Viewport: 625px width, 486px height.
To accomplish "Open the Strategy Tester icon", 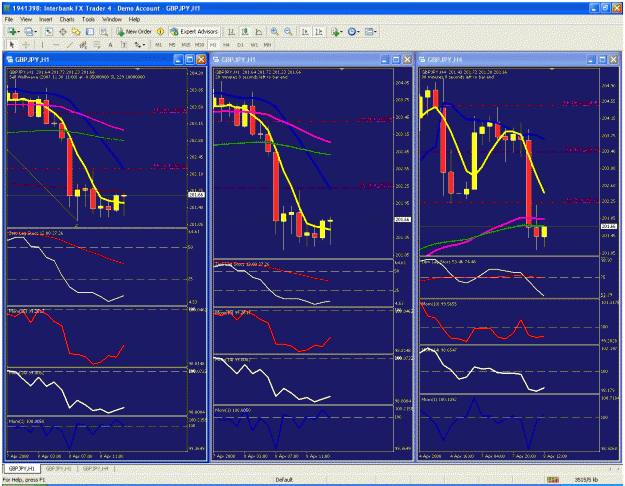I will coord(104,31).
